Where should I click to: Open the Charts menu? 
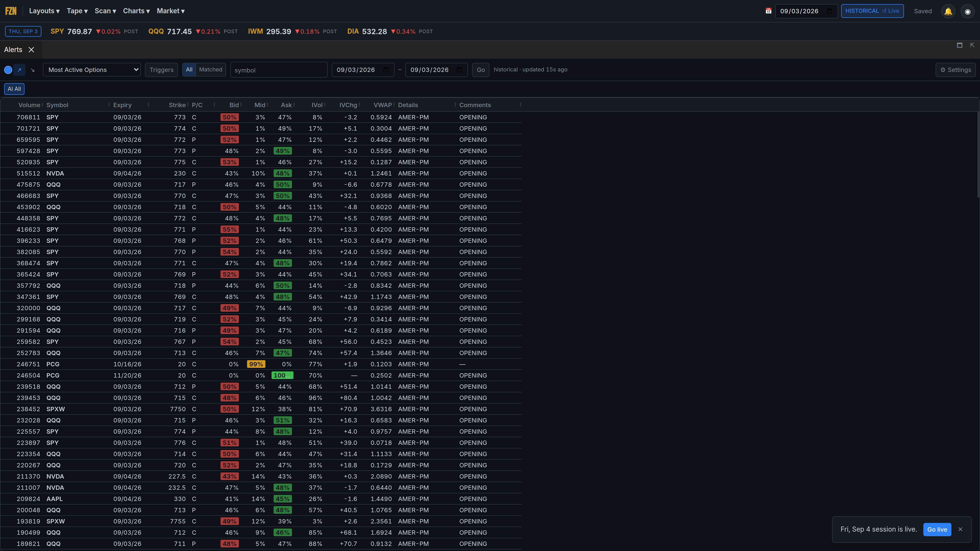click(136, 11)
